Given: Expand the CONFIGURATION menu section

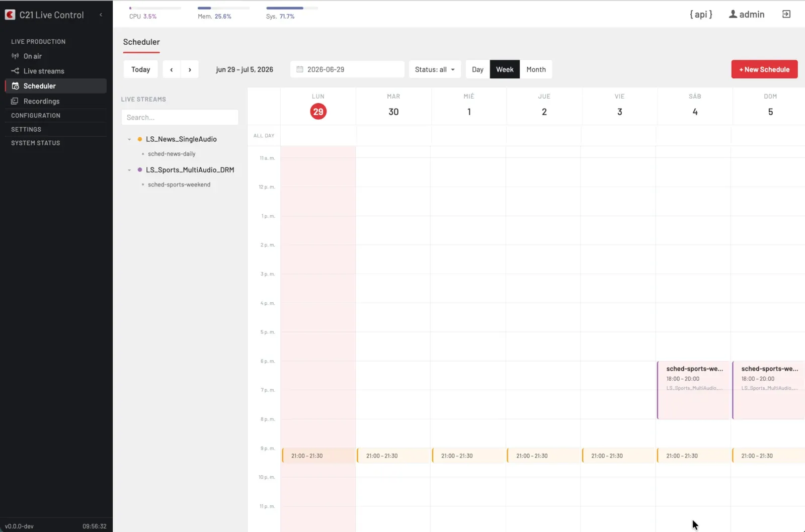Looking at the screenshot, I should [x=36, y=116].
